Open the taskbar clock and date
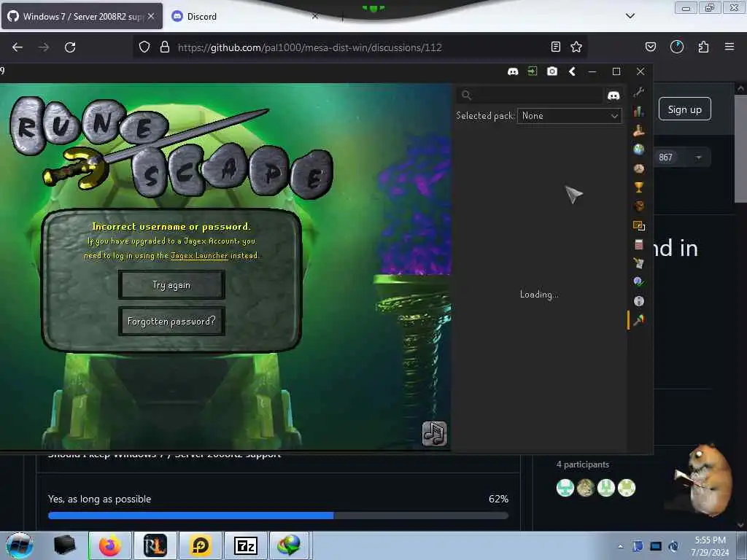The image size is (747, 560). point(710,546)
